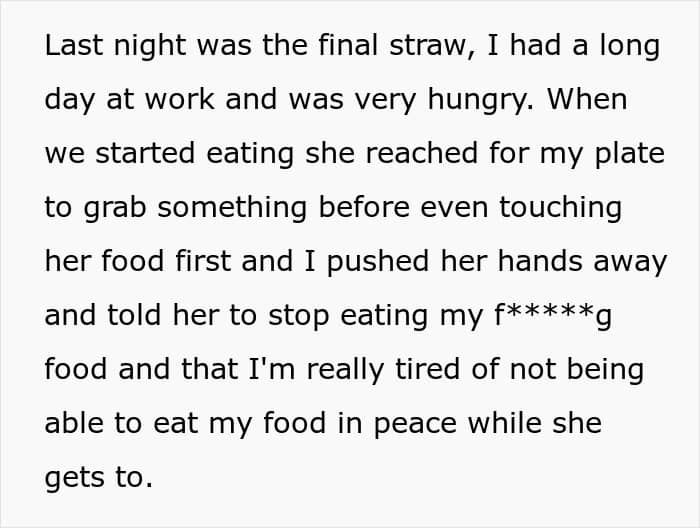Click the censored word 'f*****g'
This screenshot has width=700, height=528.
click(553, 316)
